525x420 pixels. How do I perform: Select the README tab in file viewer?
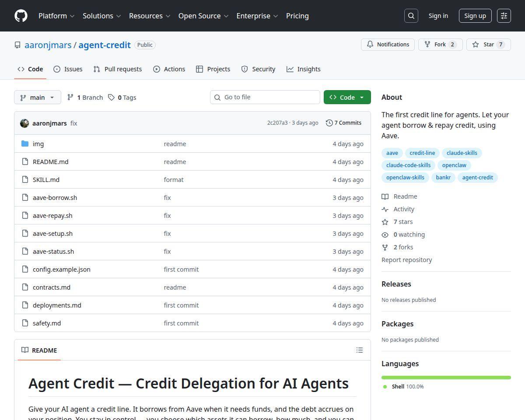(x=39, y=350)
